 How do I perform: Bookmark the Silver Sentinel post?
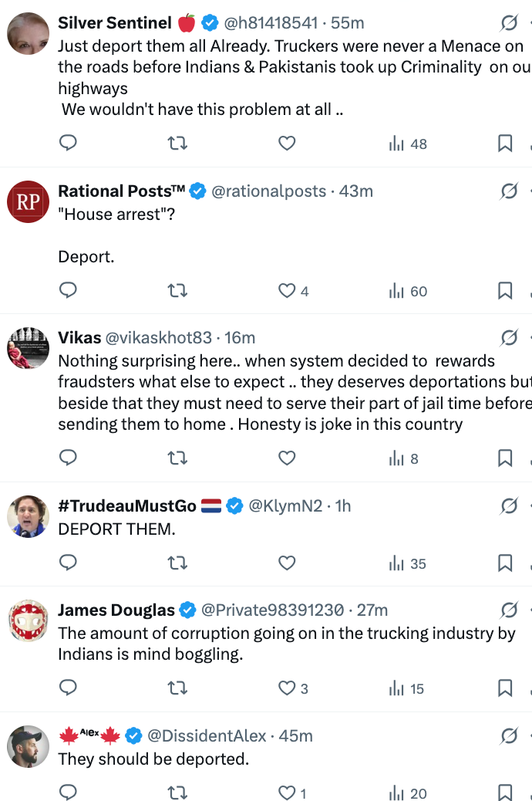[505, 144]
